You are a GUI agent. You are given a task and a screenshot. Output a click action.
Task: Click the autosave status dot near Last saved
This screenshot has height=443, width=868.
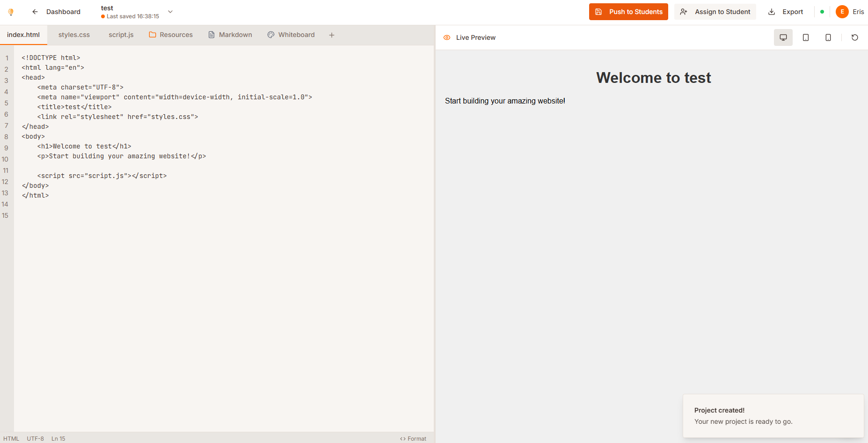point(102,16)
